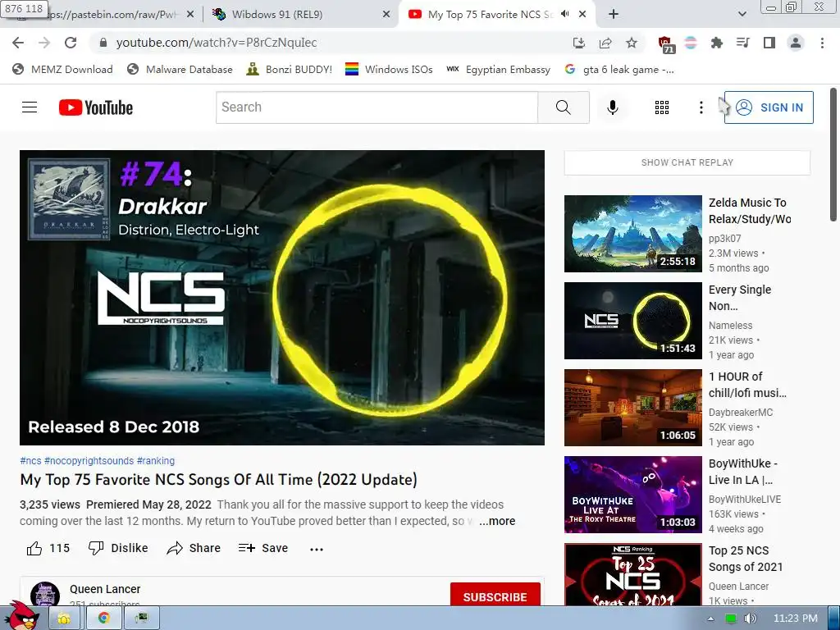Click the magnifying glass search button
The width and height of the screenshot is (840, 630).
pyautogui.click(x=564, y=107)
